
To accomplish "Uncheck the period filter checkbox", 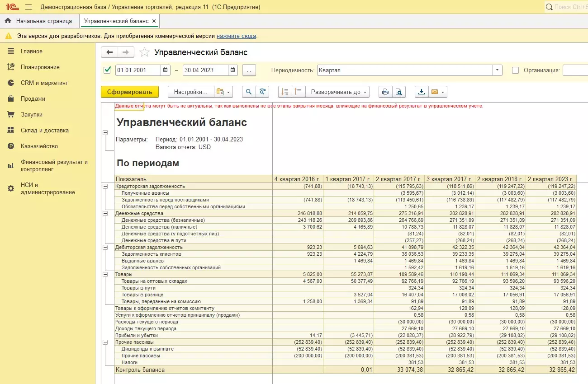I will pos(107,70).
